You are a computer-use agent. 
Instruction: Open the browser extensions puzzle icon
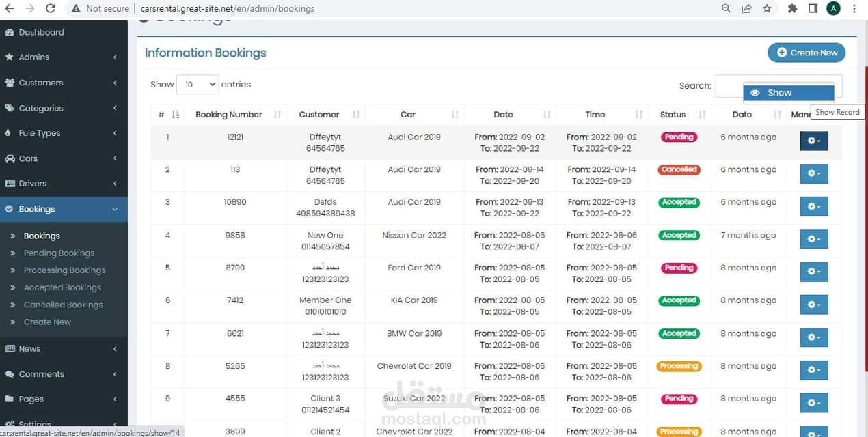[792, 8]
